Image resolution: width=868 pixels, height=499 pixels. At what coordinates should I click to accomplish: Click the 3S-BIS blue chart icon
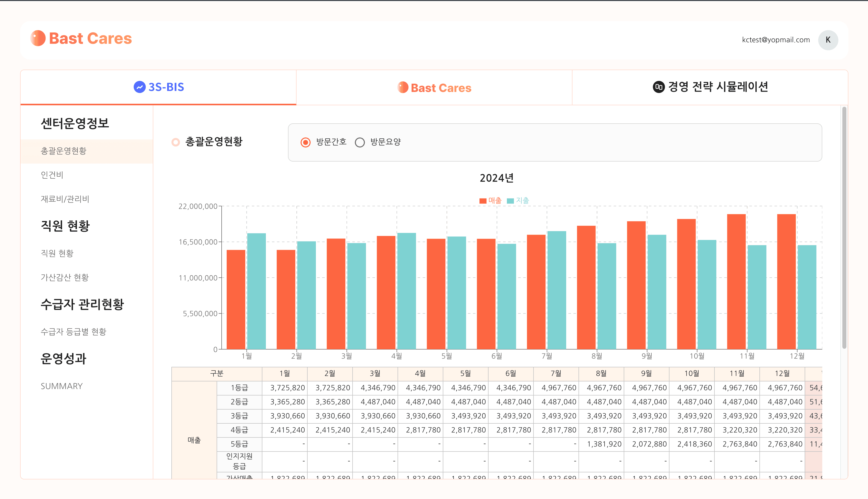tap(139, 87)
